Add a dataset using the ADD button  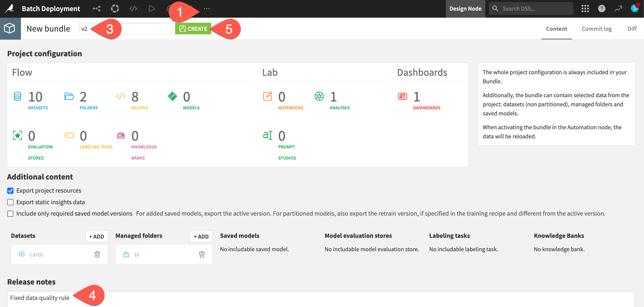point(96,236)
